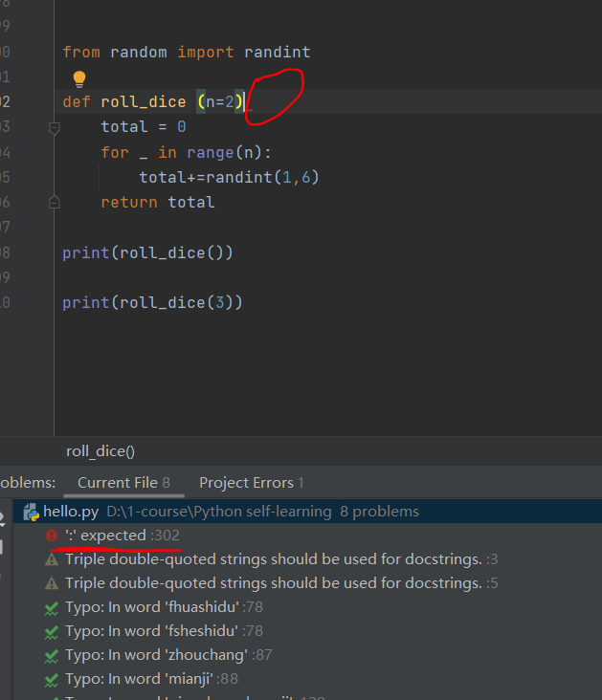Select first docstring warning at line 3

click(x=281, y=559)
